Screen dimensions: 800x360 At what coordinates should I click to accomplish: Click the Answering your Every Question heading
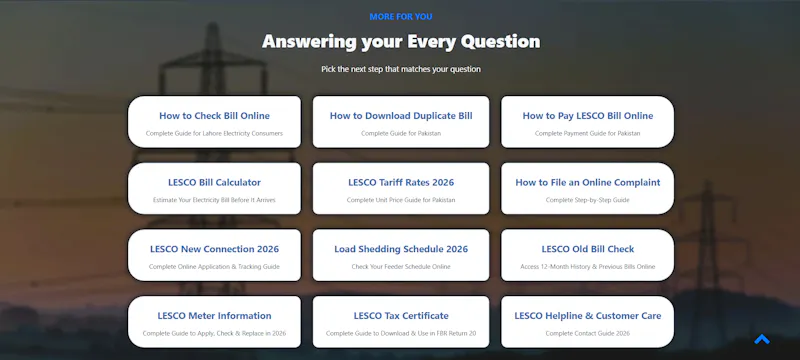coord(401,41)
